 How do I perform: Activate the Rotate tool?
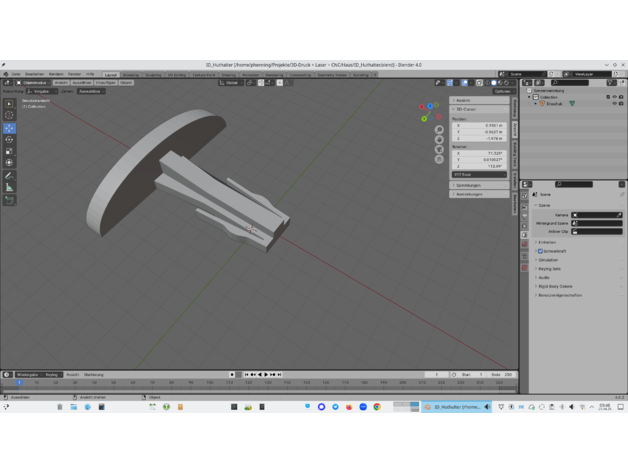pyautogui.click(x=10, y=140)
